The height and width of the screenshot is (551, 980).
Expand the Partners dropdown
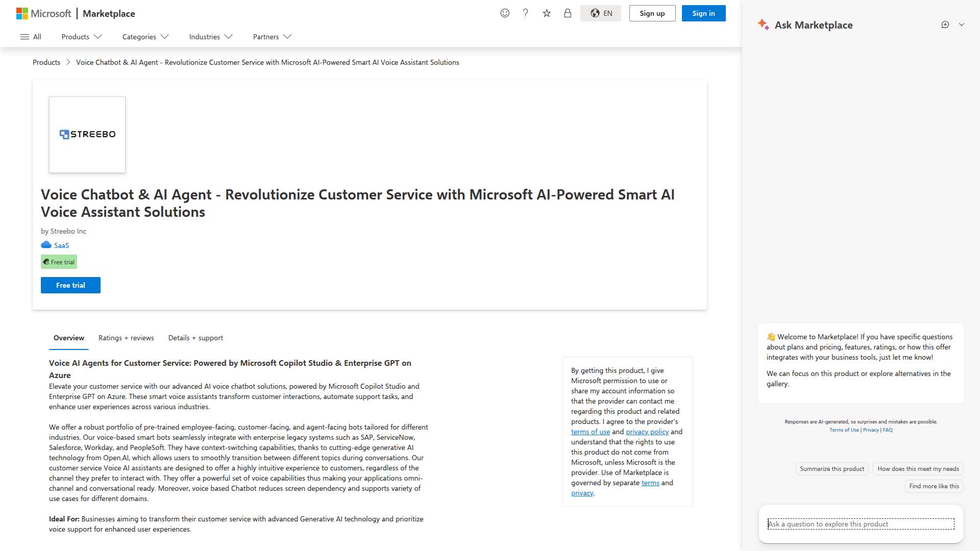pos(272,37)
